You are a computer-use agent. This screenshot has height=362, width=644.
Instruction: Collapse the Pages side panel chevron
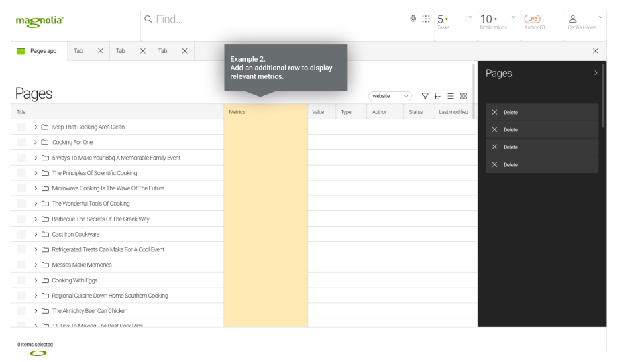coord(596,73)
